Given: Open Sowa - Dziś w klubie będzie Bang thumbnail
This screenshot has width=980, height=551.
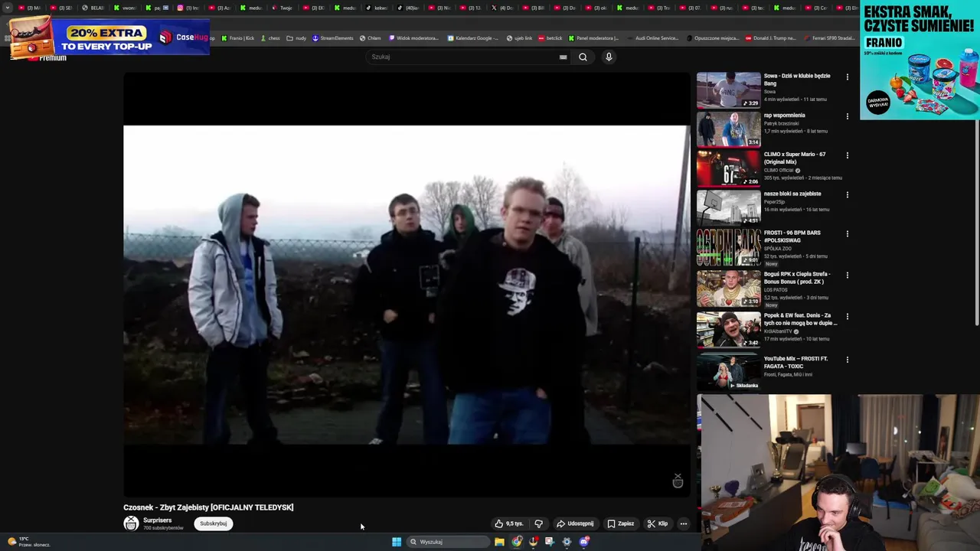Looking at the screenshot, I should [x=729, y=90].
